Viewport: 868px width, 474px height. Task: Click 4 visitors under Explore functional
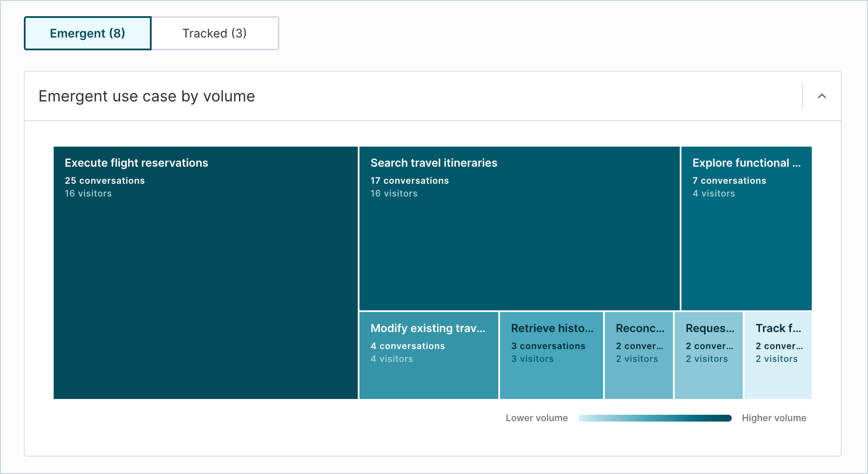coord(714,194)
